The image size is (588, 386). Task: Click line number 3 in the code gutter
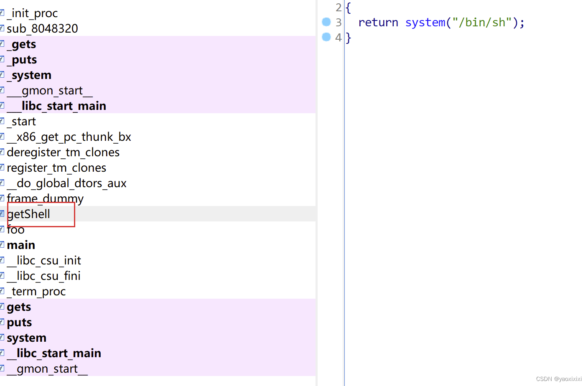click(x=339, y=22)
